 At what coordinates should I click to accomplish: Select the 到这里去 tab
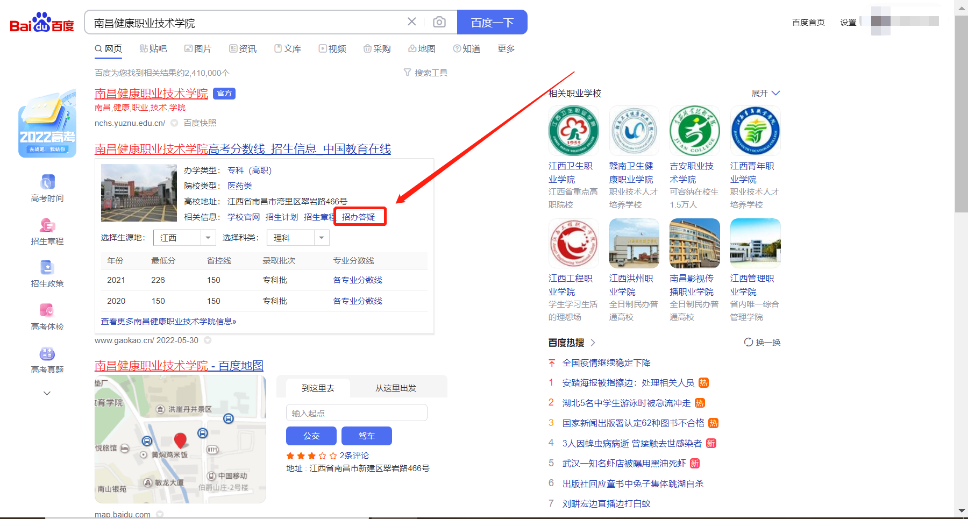pyautogui.click(x=317, y=388)
